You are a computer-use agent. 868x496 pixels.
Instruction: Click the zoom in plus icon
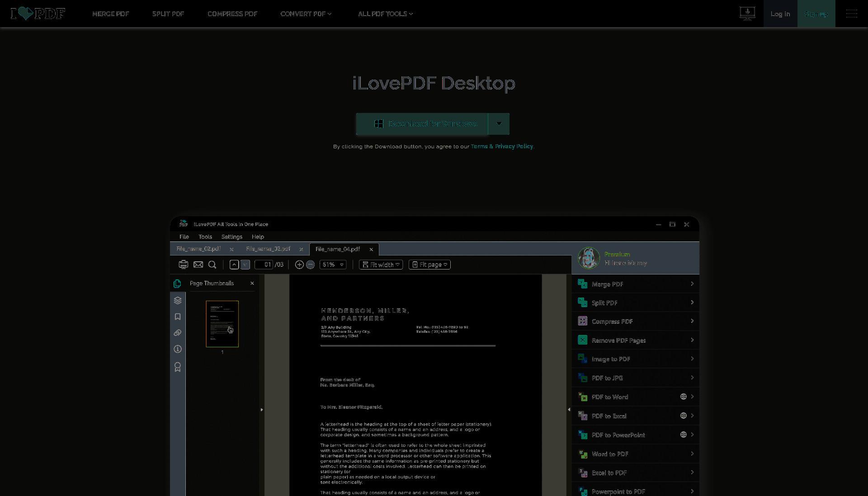tap(299, 265)
